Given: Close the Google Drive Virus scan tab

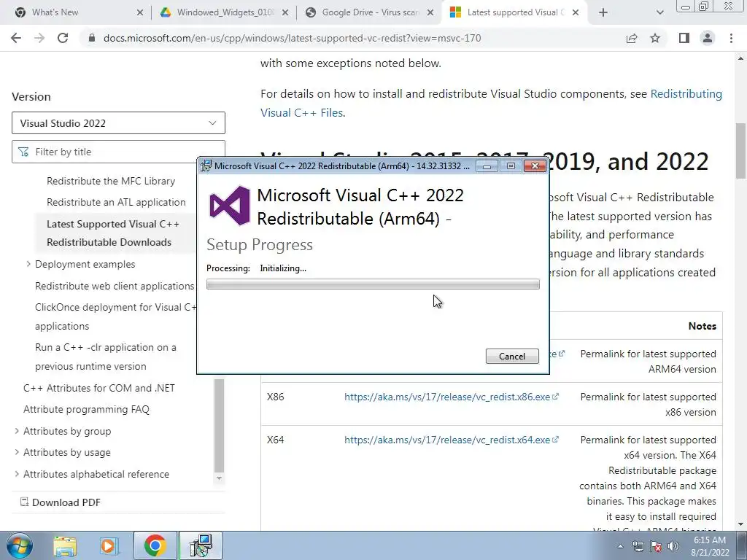Looking at the screenshot, I should (430, 12).
